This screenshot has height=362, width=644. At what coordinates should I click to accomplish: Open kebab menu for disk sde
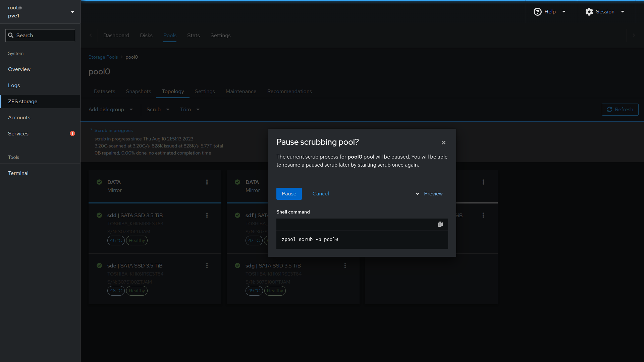click(207, 265)
